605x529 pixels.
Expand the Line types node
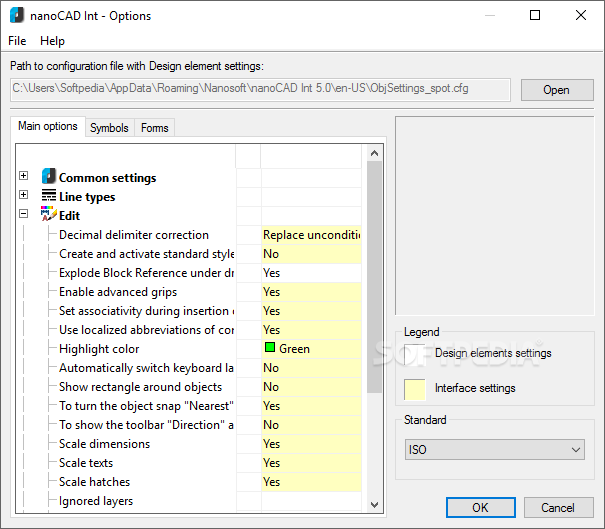pos(24,194)
